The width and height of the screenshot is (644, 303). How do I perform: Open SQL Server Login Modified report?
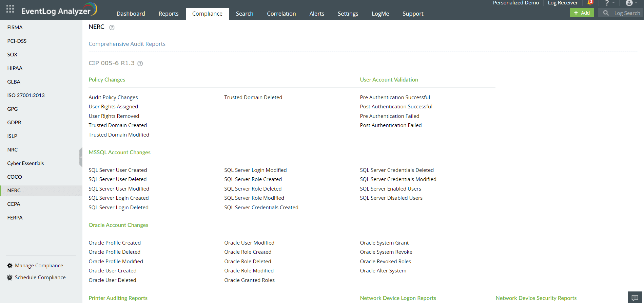click(255, 170)
